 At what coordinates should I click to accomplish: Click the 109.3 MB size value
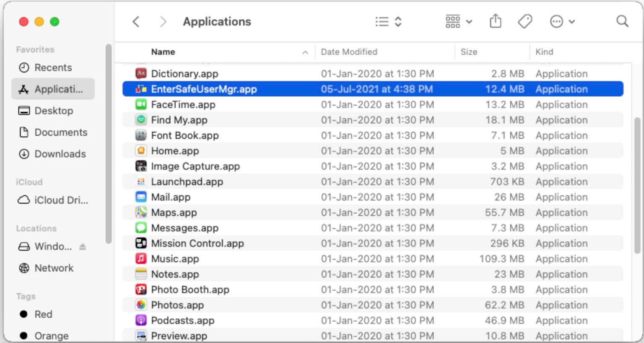pyautogui.click(x=502, y=259)
